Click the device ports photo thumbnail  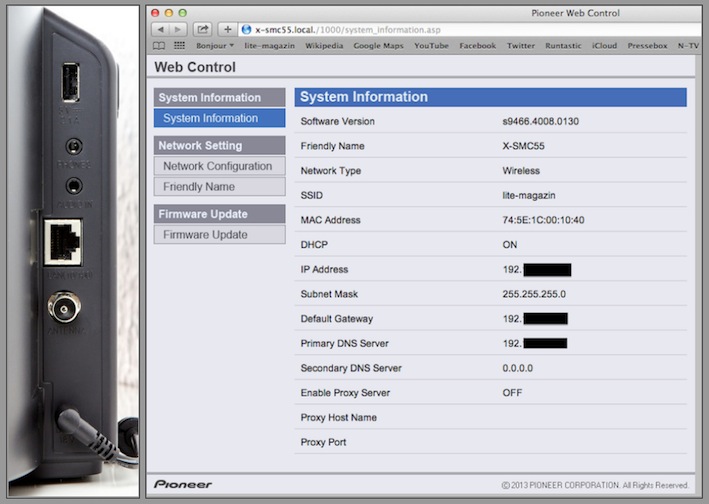click(x=73, y=251)
